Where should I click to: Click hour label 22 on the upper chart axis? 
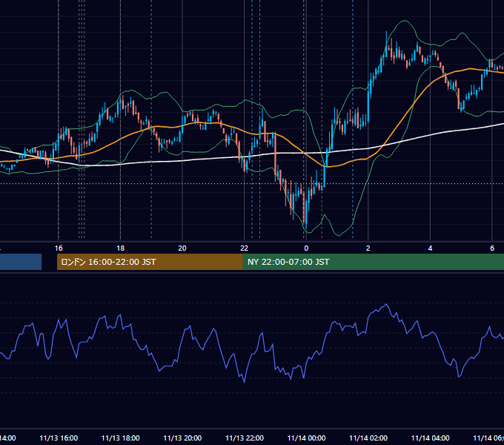tap(245, 248)
